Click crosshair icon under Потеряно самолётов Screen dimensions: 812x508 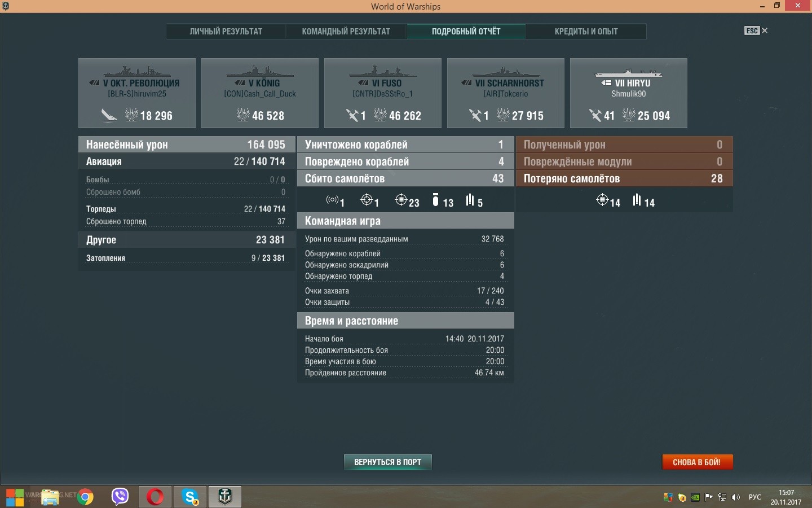[x=602, y=200]
